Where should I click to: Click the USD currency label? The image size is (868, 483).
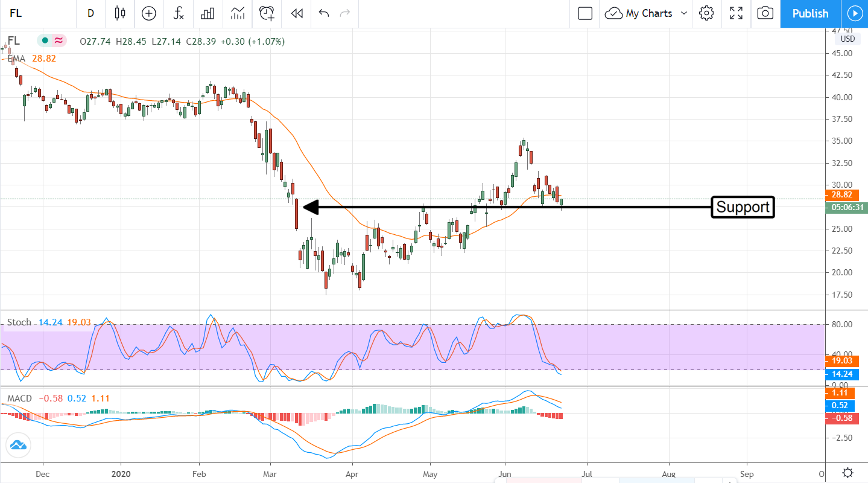click(x=847, y=39)
